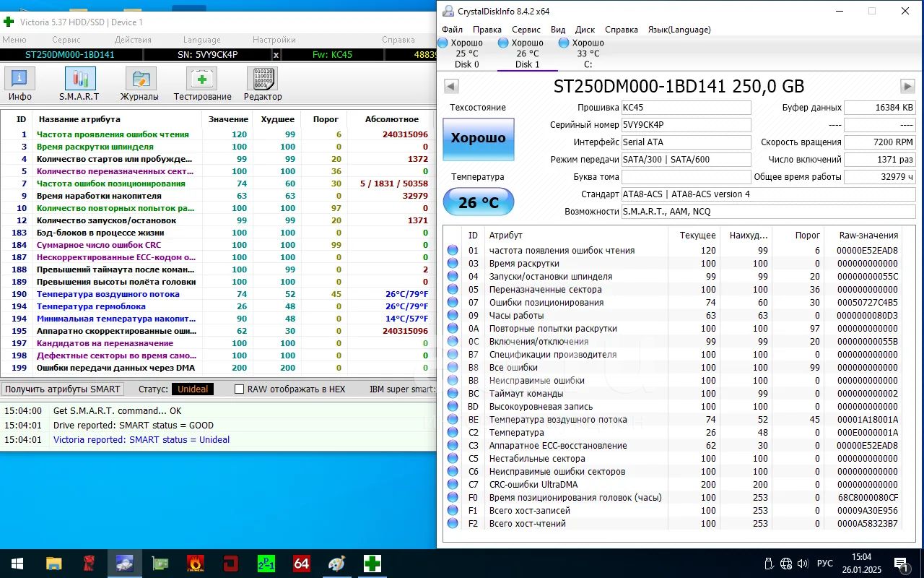Open the notification center icon in taskbar
924x578 pixels.
point(901,564)
